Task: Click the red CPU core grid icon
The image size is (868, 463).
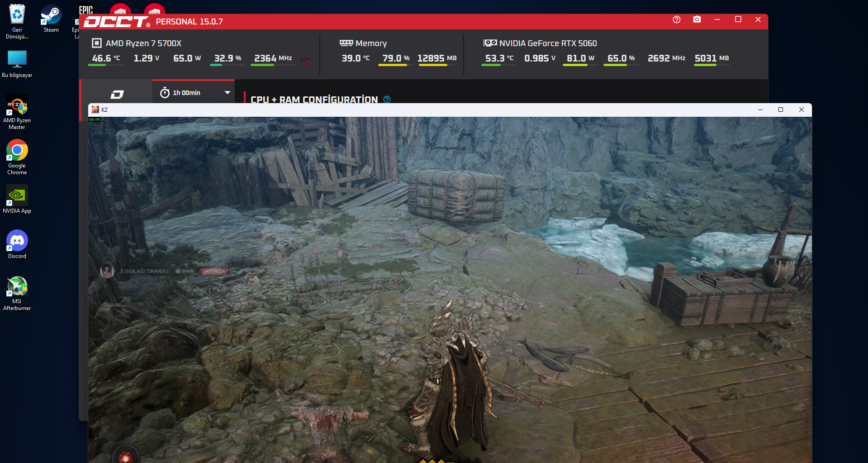Action: [306, 60]
